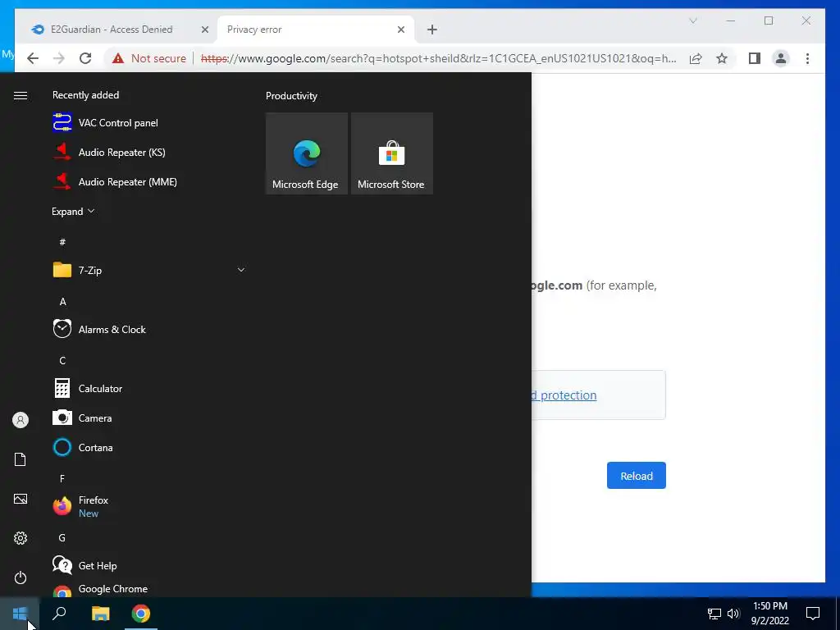Jump to letter section A header
This screenshot has width=840, height=630.
(x=62, y=302)
